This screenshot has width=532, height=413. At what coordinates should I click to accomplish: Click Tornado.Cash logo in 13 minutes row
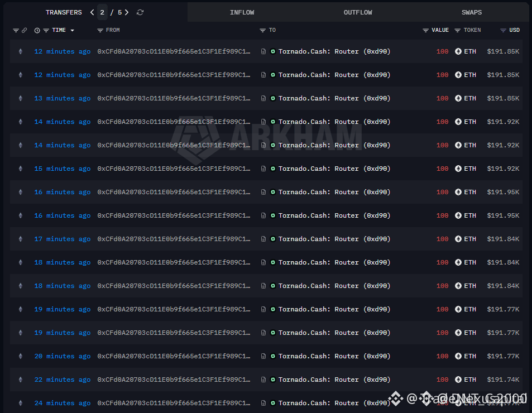click(x=273, y=98)
